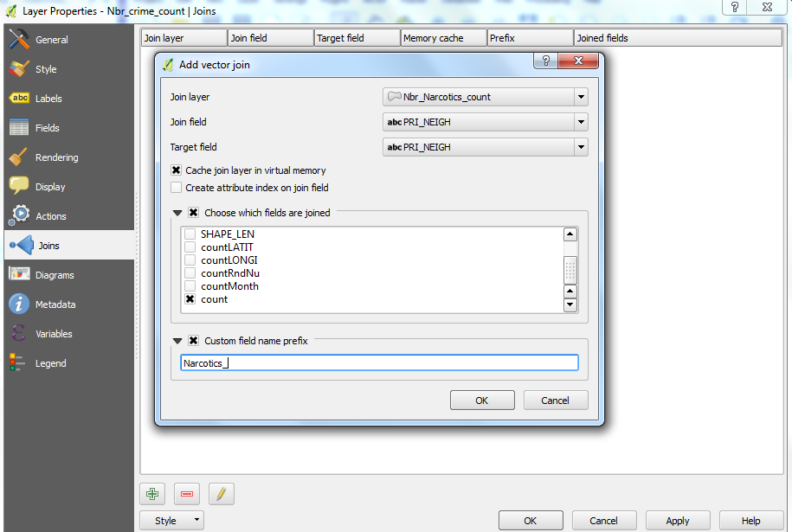Open the Legend page icon
792x532 pixels.
[x=19, y=362]
